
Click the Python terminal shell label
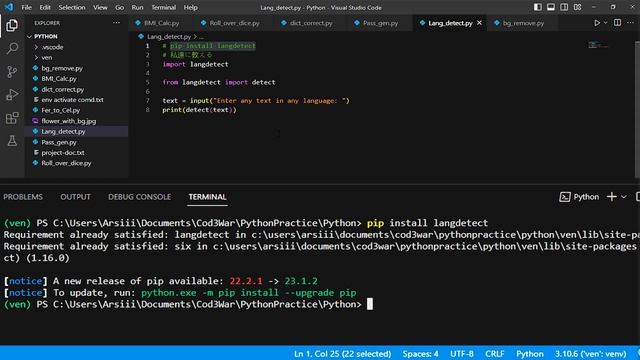[579, 197]
